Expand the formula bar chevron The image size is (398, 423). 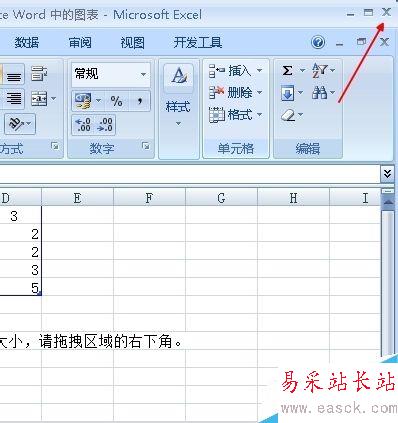[387, 174]
